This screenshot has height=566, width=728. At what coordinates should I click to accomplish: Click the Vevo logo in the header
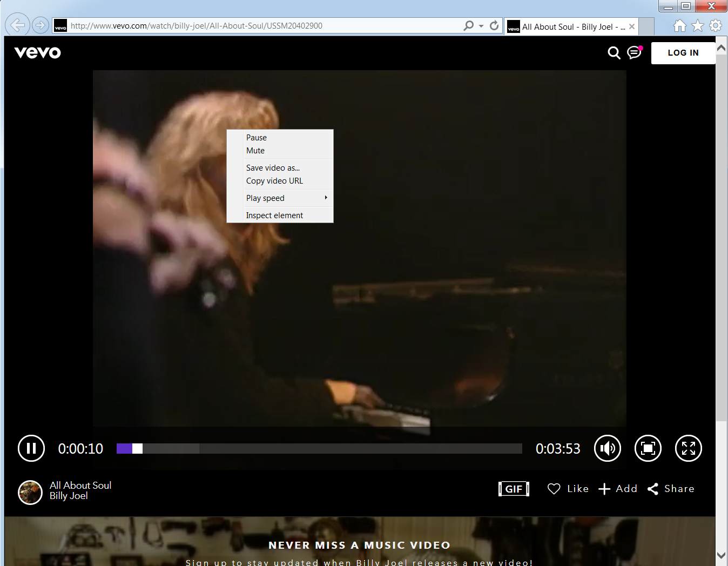coord(37,52)
